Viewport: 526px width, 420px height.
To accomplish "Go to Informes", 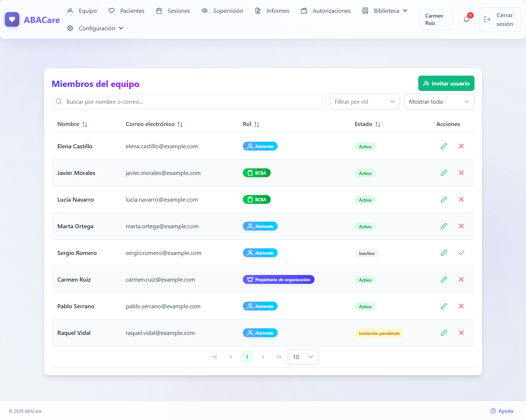I will pyautogui.click(x=272, y=11).
